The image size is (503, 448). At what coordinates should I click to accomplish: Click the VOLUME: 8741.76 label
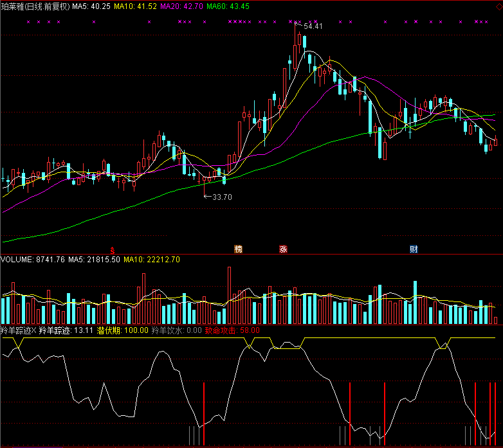33,260
